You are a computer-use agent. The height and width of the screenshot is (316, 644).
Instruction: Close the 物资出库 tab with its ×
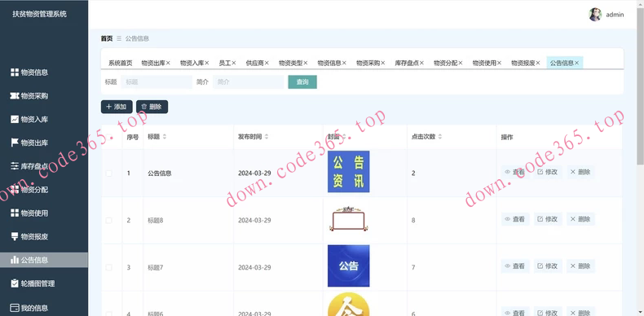168,63
